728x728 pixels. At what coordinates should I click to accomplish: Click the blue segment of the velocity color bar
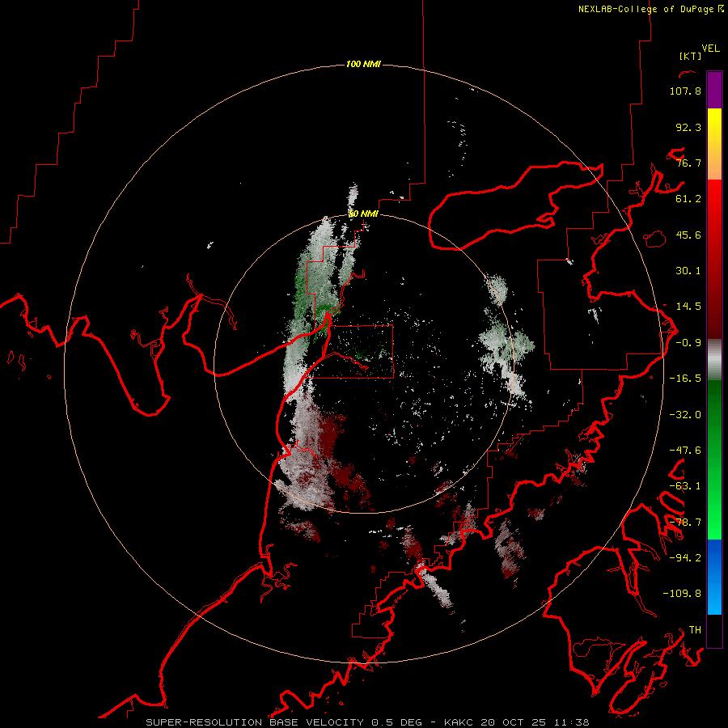pos(714,577)
